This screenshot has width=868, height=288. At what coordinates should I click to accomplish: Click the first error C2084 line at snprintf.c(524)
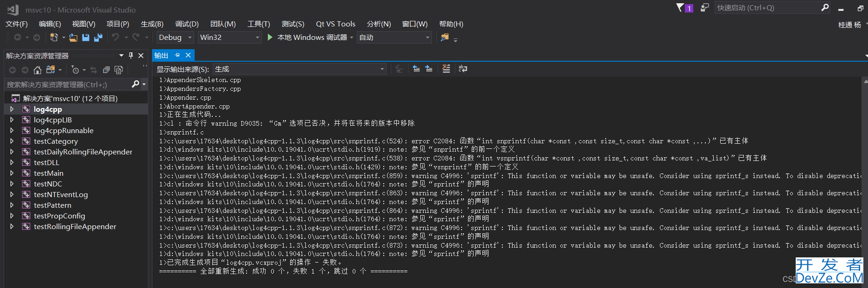(454, 141)
